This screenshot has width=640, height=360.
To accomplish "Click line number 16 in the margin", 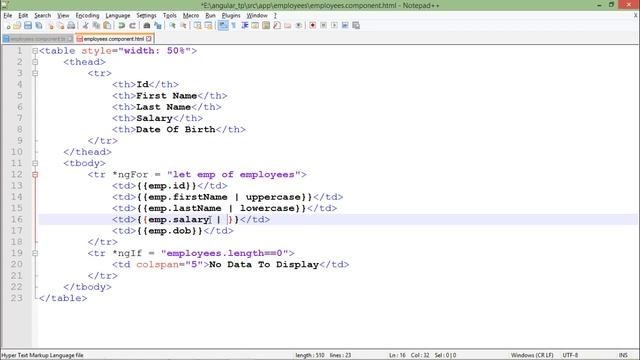I will (17, 220).
